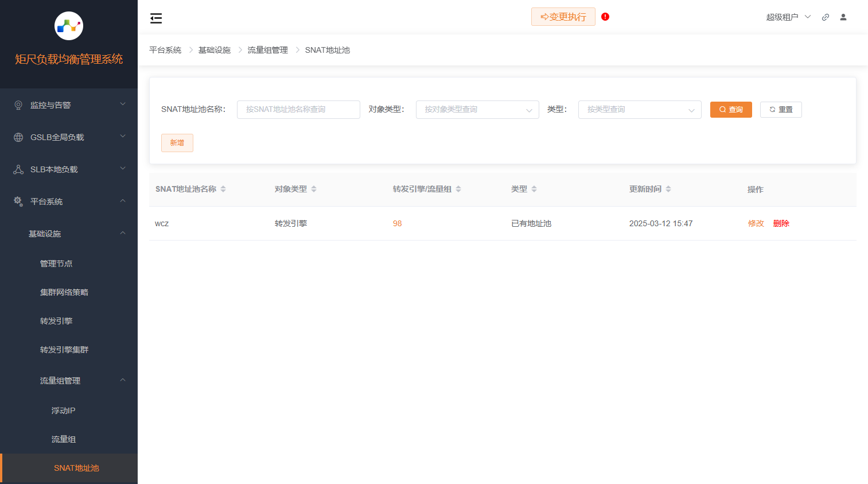The height and width of the screenshot is (484, 868).
Task: Go to 浮动IP in the sidebar
Action: point(63,411)
